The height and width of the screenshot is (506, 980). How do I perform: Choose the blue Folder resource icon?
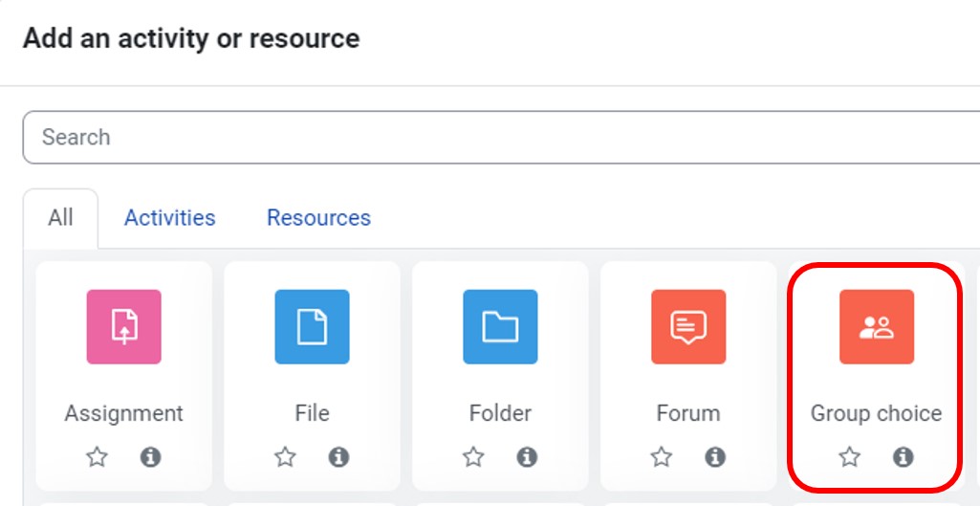coord(500,327)
